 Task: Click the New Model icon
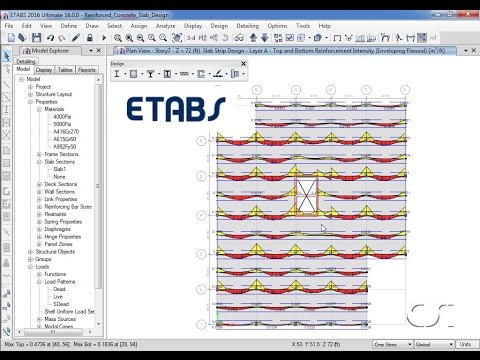[x=11, y=38]
